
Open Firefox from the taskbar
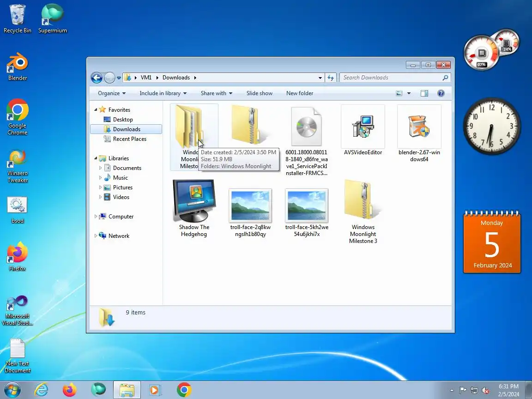click(70, 390)
